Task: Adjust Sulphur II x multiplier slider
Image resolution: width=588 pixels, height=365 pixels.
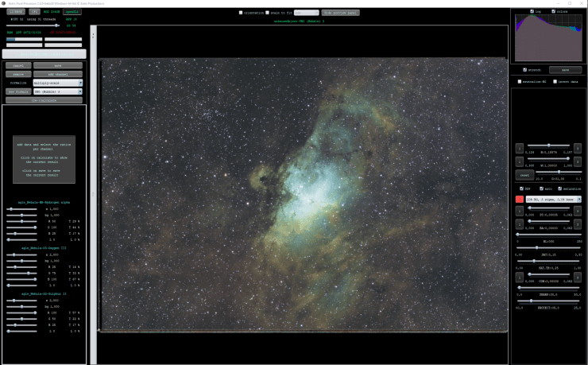Action: coord(21,301)
